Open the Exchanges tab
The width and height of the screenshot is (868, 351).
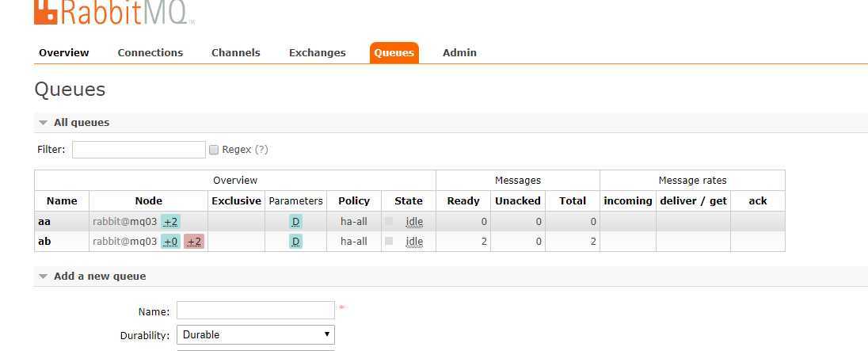[x=318, y=52]
